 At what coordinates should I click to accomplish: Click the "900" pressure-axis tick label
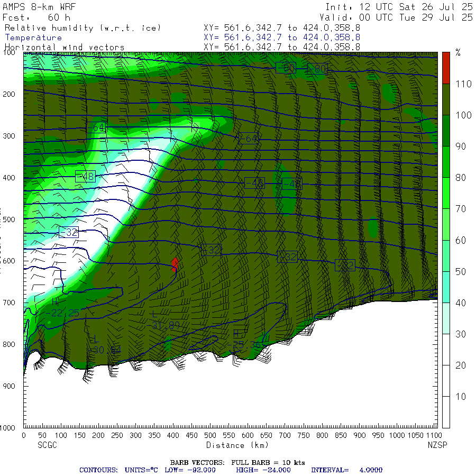click(x=9, y=386)
